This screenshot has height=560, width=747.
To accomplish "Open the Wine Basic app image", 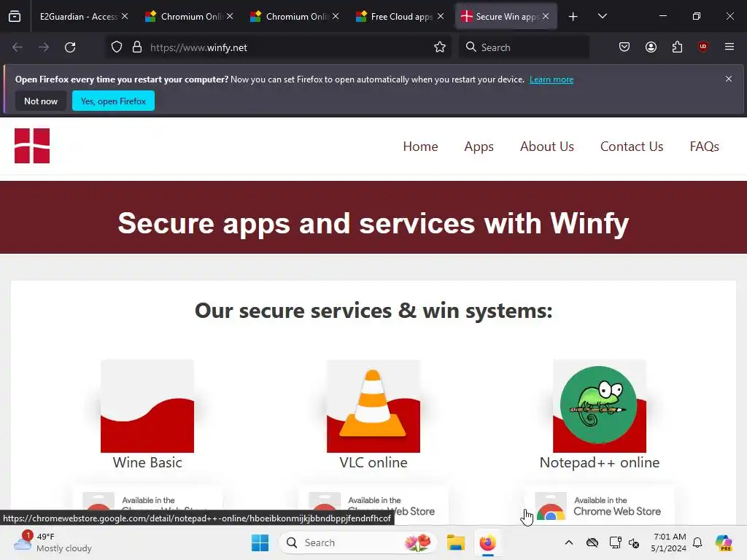I will pos(147,406).
